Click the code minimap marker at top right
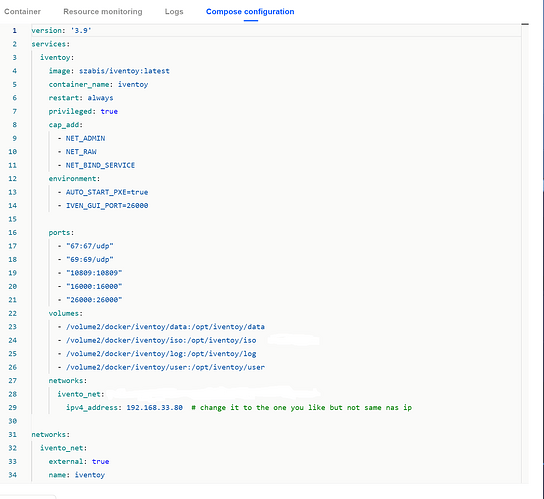The image size is (544, 499). pos(525,24)
